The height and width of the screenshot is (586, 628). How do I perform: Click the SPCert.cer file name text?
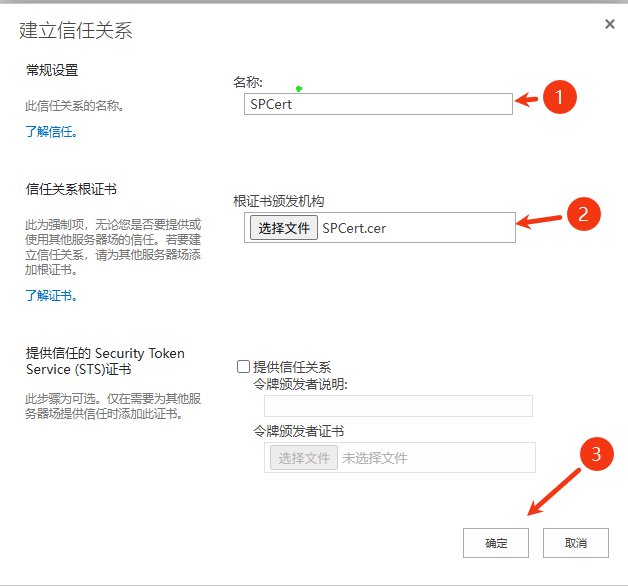(354, 228)
